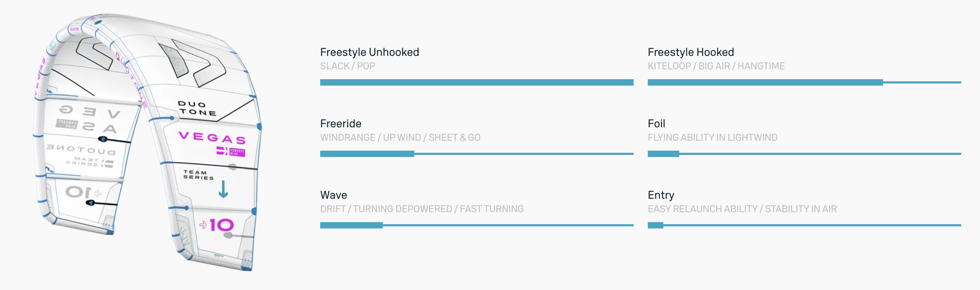Click the pink number 10 on the kite
This screenshot has height=290, width=980.
[221, 225]
